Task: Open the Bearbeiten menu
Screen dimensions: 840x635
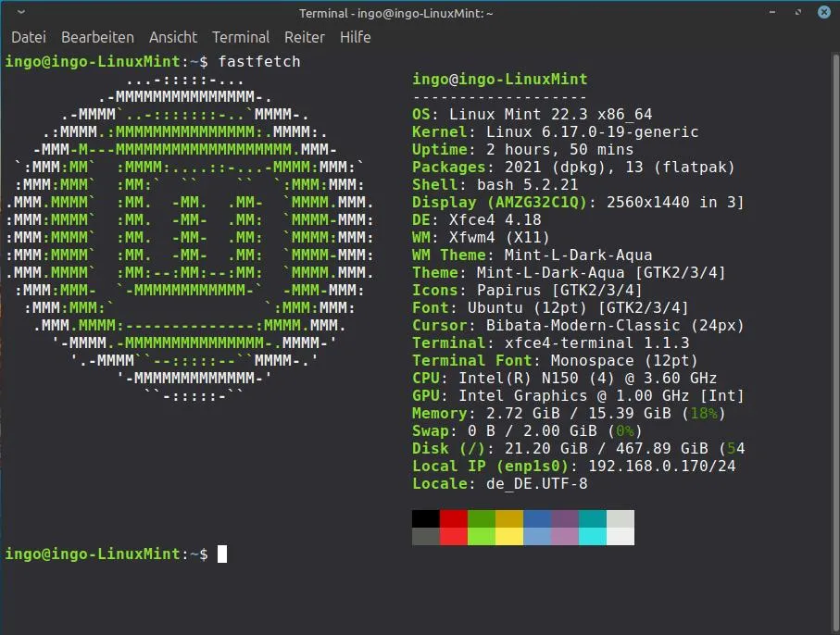Action: (x=97, y=37)
